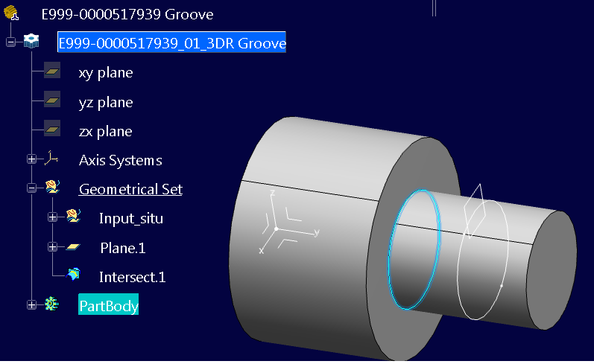Screen dimensions: 594x364
Task: Expand the Input_situ node
Action: click(53, 217)
